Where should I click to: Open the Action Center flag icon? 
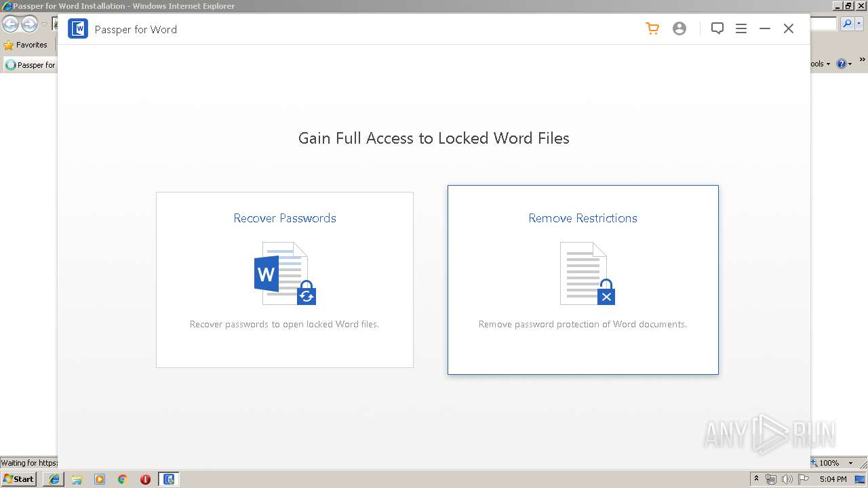tap(804, 479)
